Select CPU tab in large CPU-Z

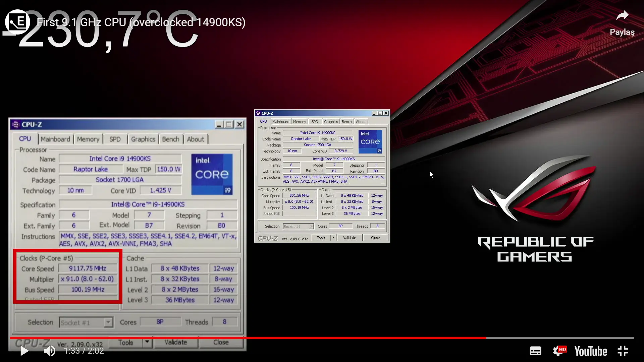(x=25, y=139)
